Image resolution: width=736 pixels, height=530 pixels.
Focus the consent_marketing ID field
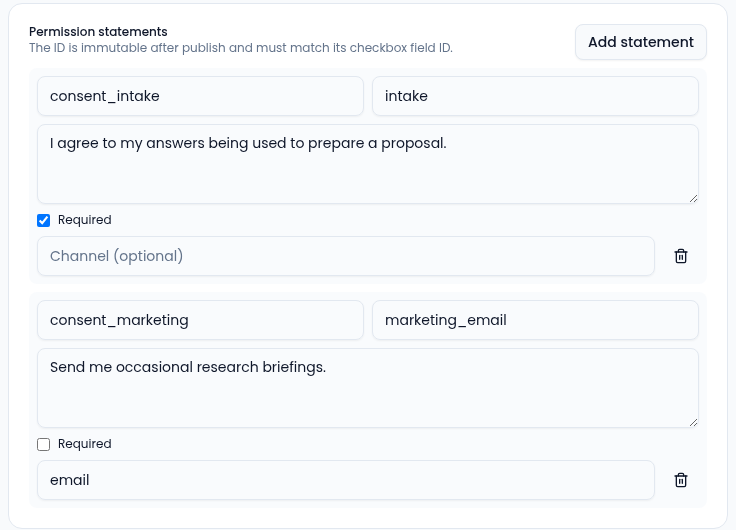pyautogui.click(x=200, y=320)
